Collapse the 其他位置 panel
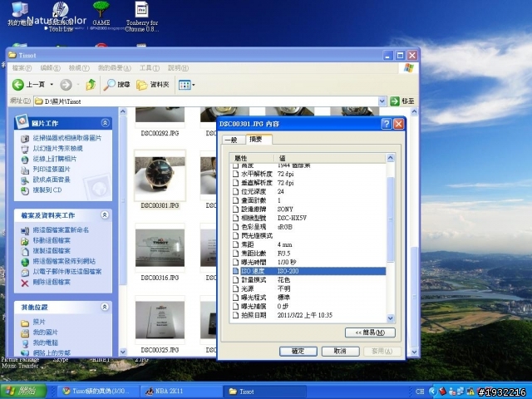Viewport: 532px width, 399px height. click(x=105, y=307)
